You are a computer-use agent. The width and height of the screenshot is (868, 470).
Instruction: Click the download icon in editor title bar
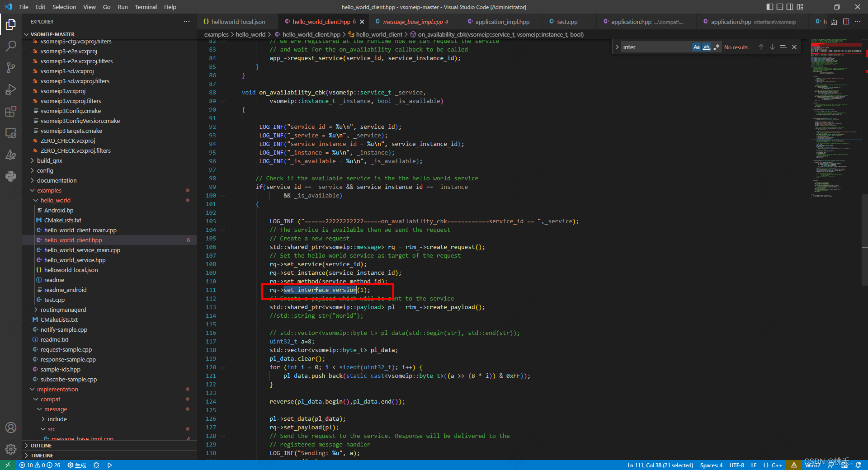[834, 22]
